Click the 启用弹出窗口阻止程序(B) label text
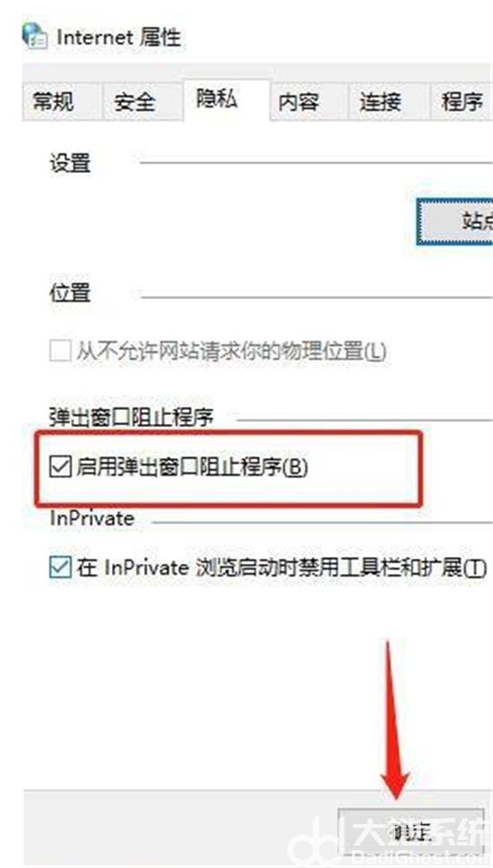This screenshot has height=868, width=493. pos(192,468)
